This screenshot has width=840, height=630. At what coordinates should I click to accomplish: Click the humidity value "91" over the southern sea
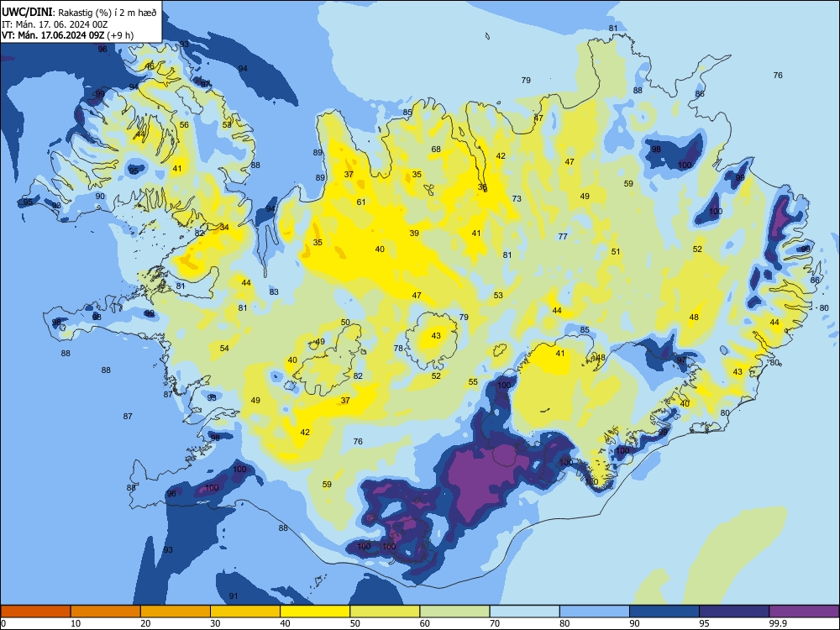[234, 596]
